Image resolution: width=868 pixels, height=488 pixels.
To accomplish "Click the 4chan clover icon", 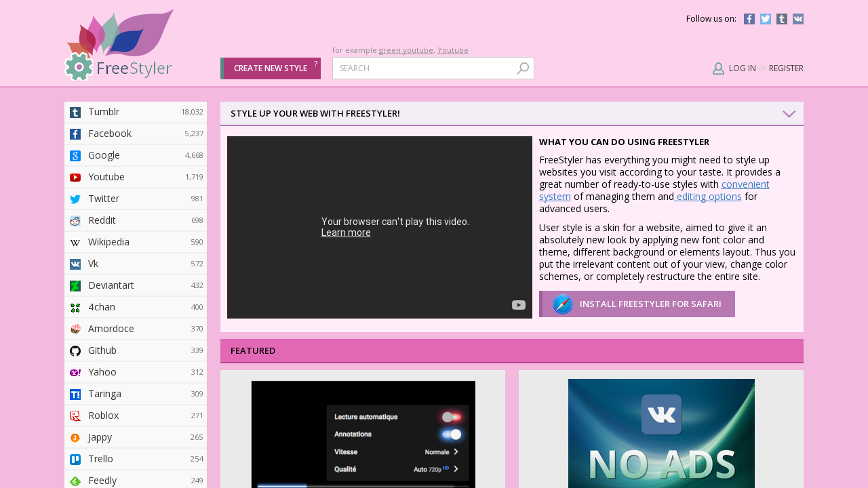I will click(75, 308).
